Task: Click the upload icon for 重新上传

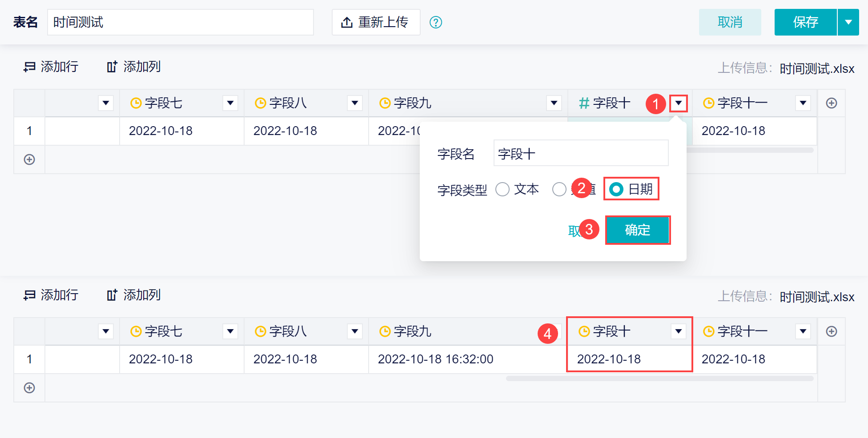Action: [x=347, y=22]
